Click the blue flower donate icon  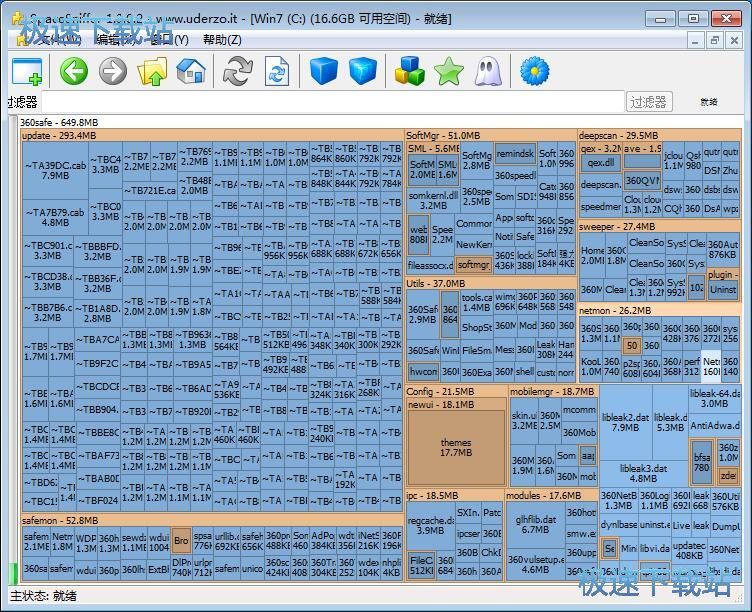(x=534, y=71)
